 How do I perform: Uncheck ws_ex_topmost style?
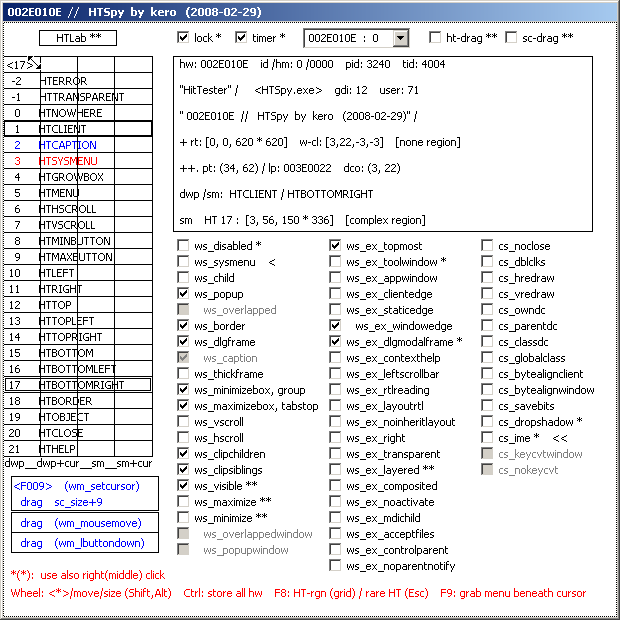(336, 246)
